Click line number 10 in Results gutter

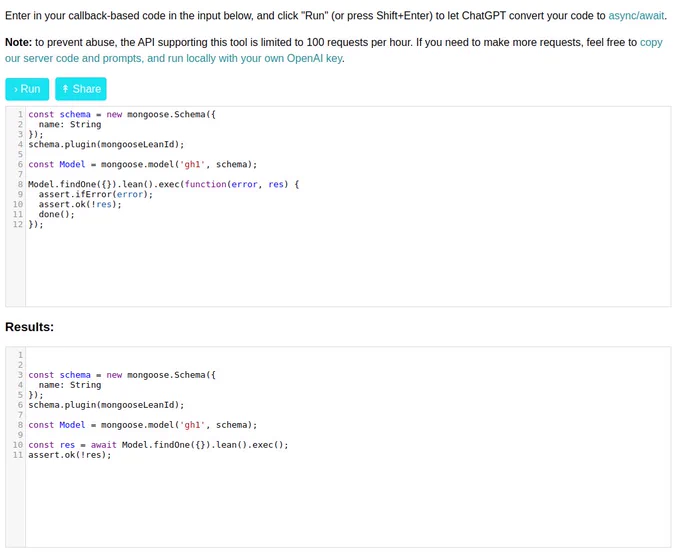click(18, 445)
